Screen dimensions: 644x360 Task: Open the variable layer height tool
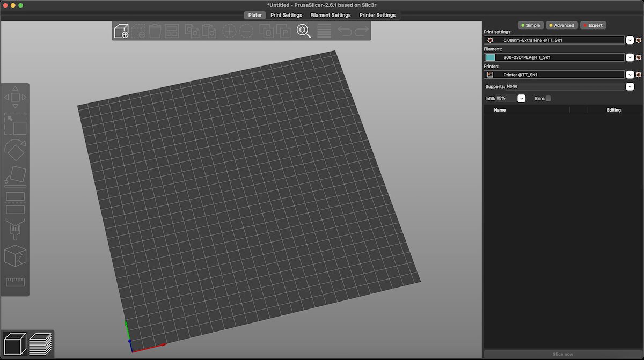click(324, 31)
